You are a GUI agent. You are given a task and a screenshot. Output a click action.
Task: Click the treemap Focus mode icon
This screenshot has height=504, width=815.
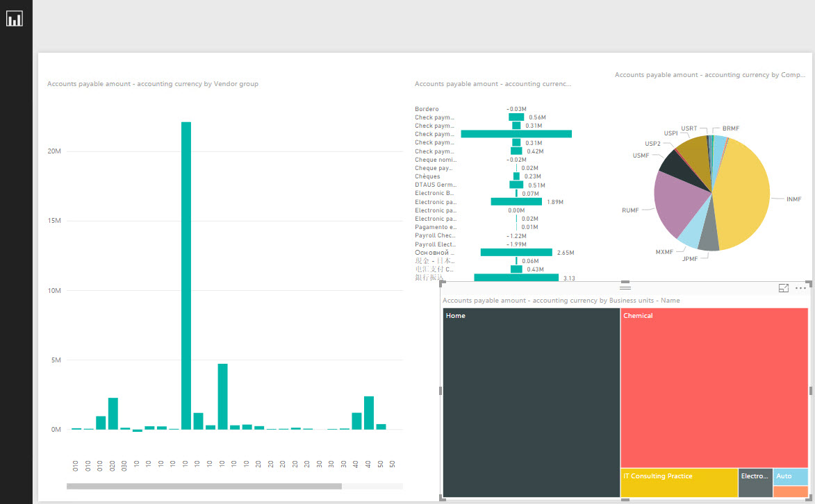coord(784,288)
